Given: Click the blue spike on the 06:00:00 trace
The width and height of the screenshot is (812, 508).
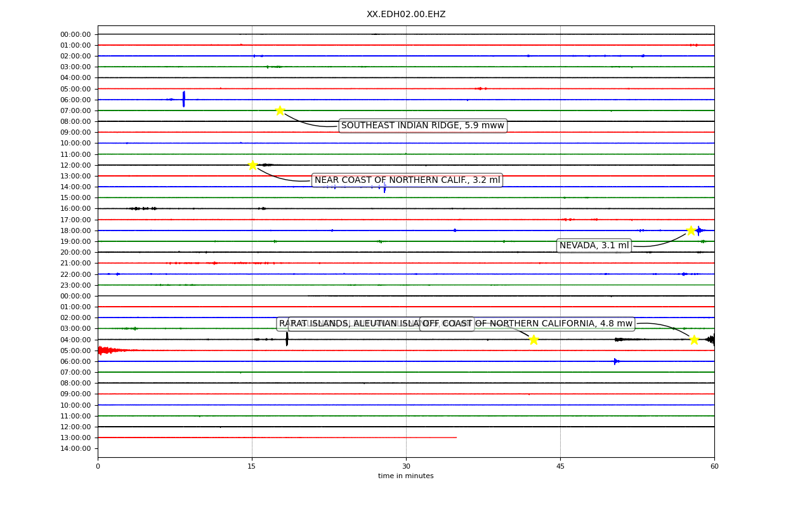Looking at the screenshot, I should (184, 99).
